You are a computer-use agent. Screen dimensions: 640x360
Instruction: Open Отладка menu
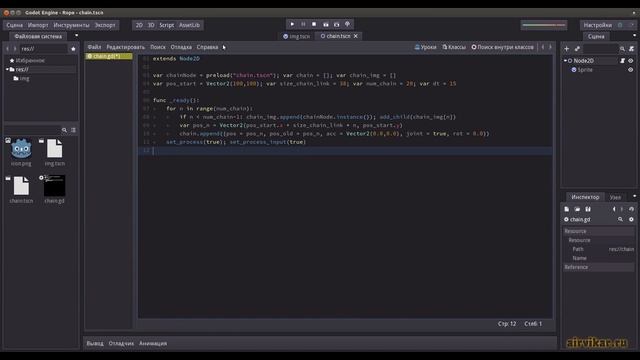(181, 47)
